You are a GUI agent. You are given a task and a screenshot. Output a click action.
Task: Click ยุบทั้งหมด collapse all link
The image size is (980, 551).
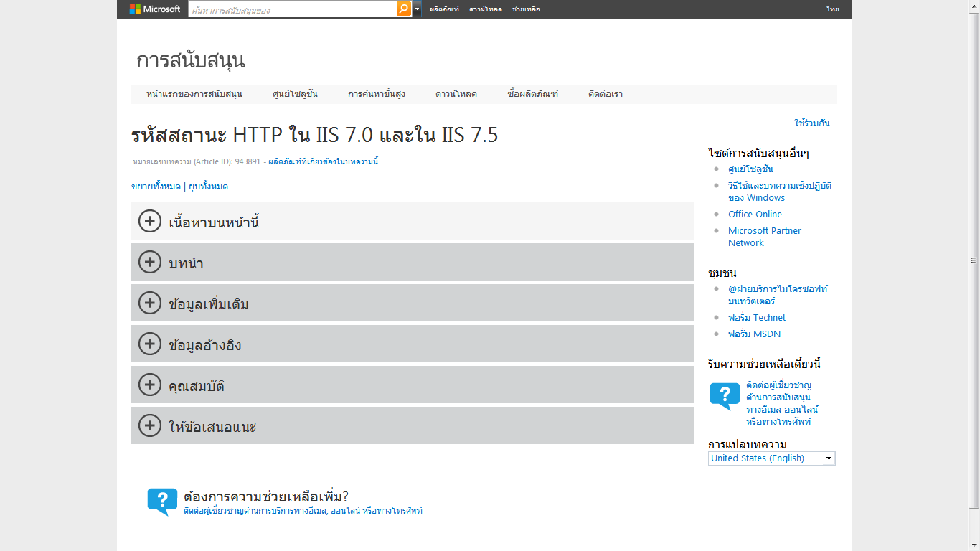208,187
